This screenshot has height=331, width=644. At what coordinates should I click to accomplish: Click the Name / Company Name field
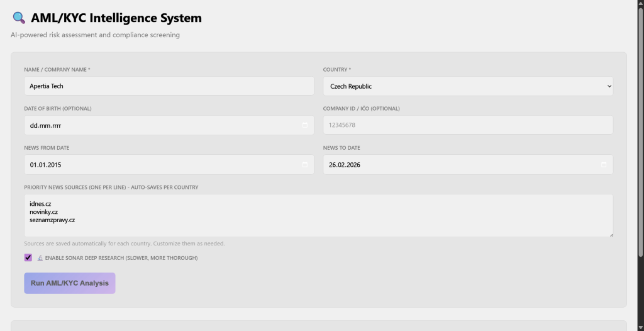tap(169, 86)
